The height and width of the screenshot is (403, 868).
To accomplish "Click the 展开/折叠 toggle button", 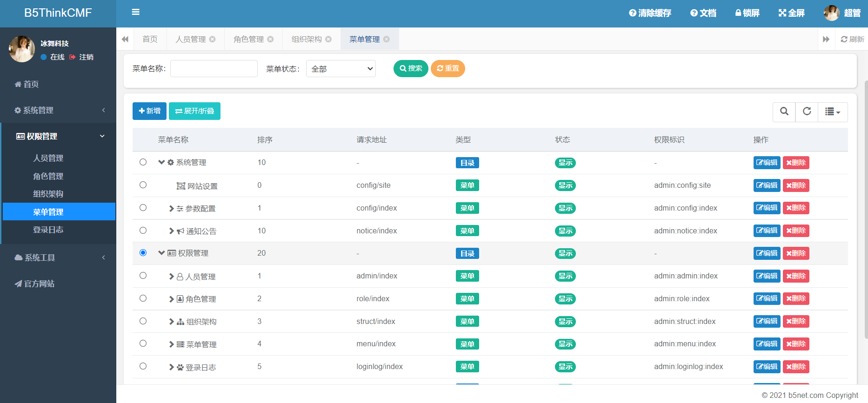I will (194, 111).
